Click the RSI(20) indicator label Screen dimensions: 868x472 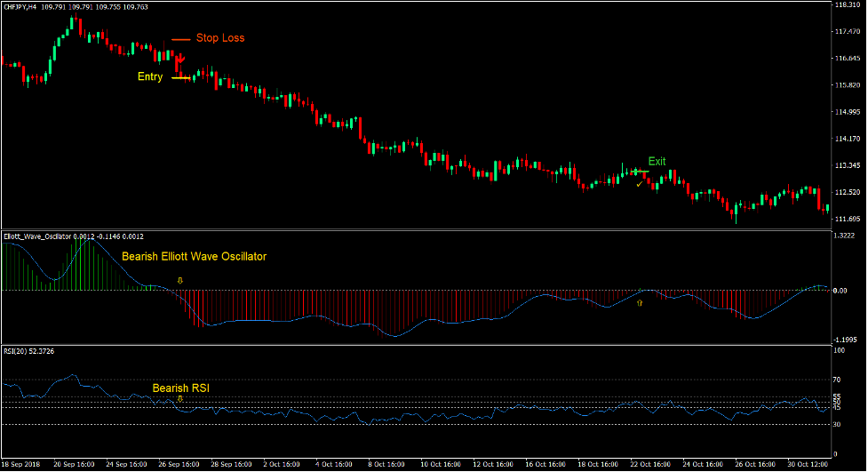pos(15,352)
